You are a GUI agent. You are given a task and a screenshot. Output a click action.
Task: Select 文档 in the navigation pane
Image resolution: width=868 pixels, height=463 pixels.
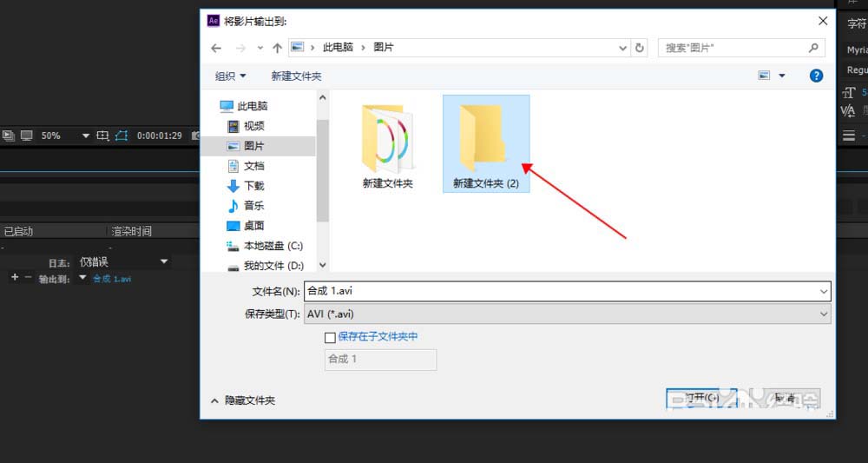247,166
